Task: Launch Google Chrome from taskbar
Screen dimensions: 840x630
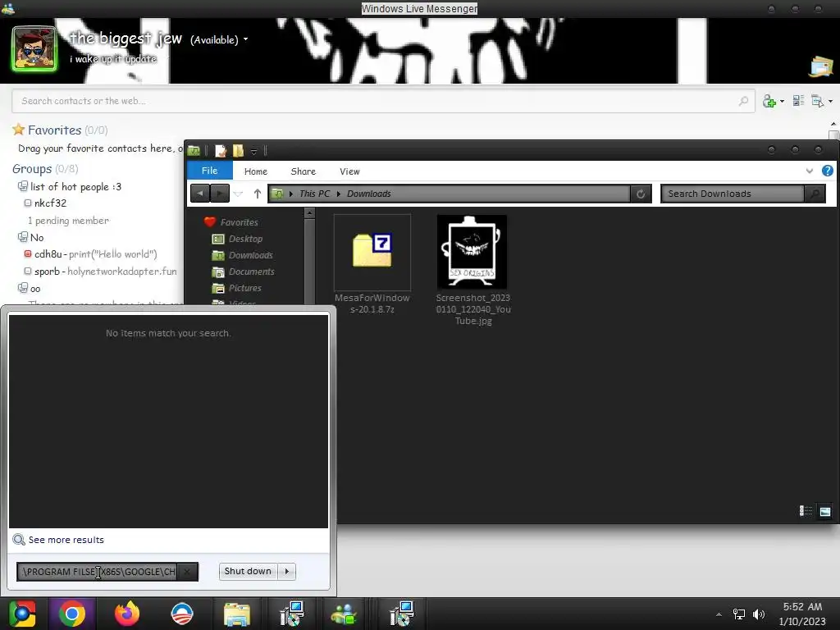Action: pos(72,614)
